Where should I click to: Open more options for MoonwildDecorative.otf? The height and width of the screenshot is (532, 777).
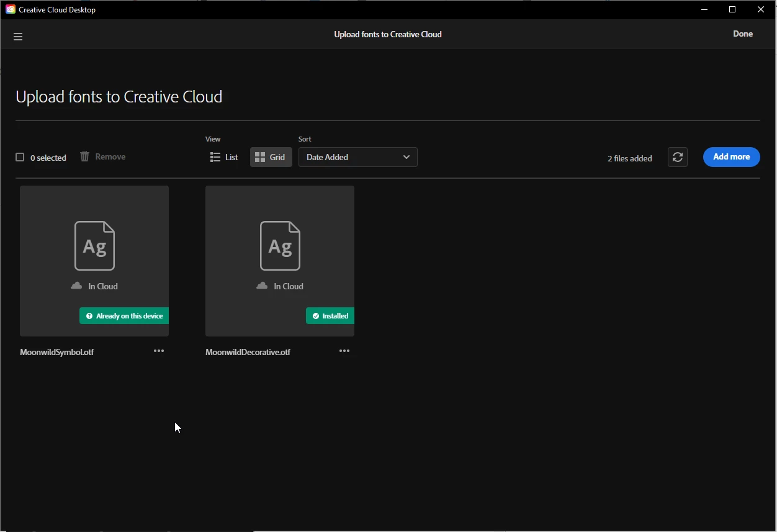point(344,351)
